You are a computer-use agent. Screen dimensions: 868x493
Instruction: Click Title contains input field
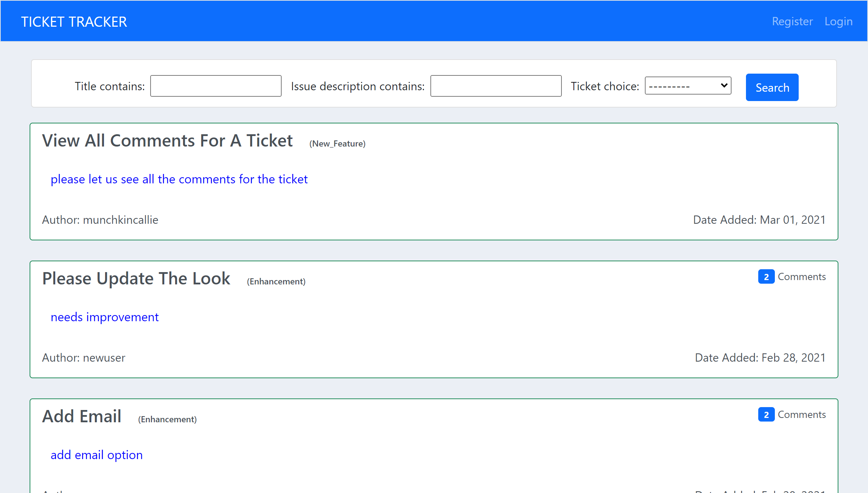click(x=216, y=85)
